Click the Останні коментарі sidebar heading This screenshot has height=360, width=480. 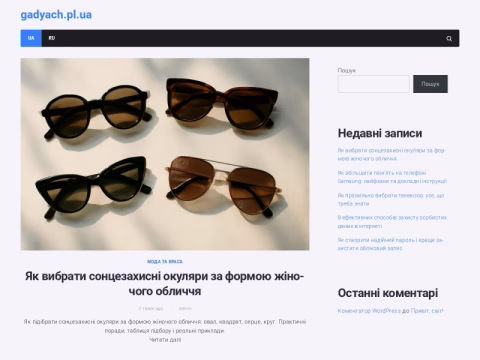click(x=388, y=293)
